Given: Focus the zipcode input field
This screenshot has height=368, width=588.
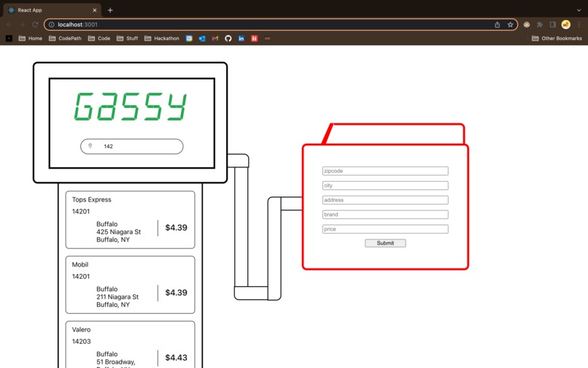Looking at the screenshot, I should coord(385,171).
